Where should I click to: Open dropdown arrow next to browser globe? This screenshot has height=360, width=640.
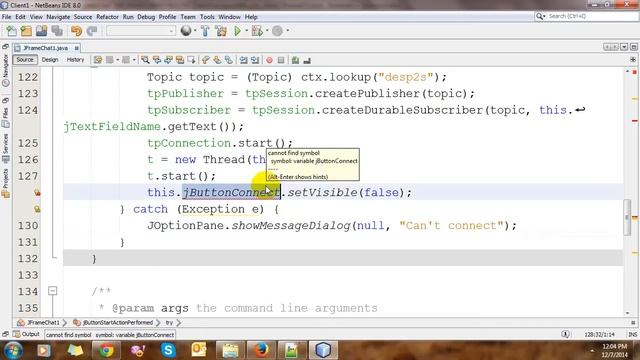[x=195, y=31]
